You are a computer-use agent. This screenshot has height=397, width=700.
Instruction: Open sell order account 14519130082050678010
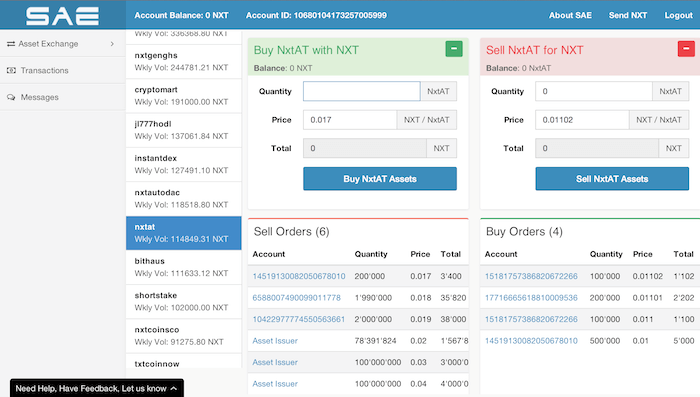(x=299, y=276)
